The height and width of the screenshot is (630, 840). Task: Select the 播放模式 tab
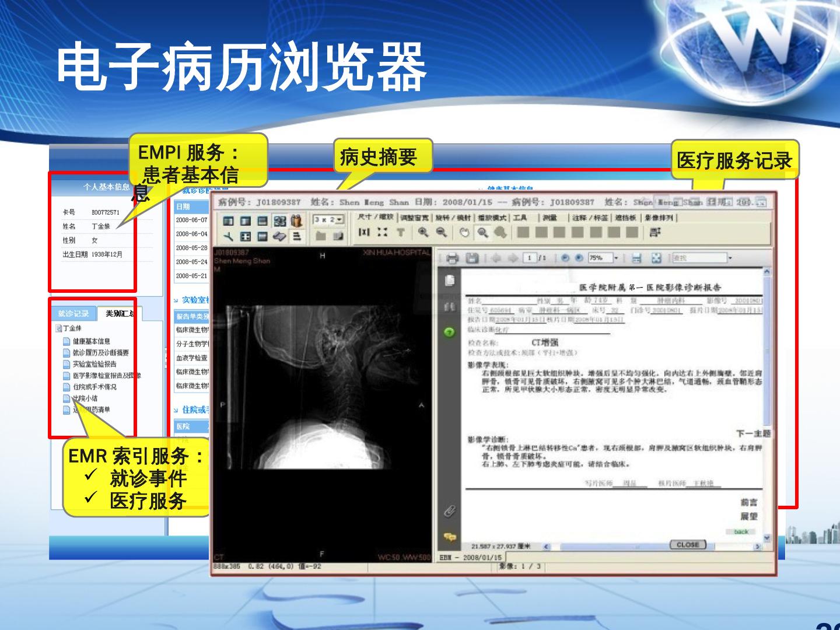492,218
